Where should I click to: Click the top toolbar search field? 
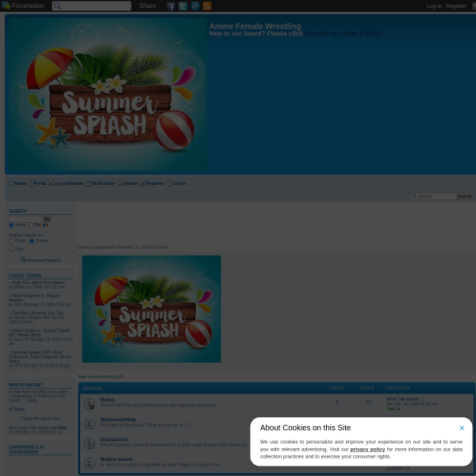(95, 6)
